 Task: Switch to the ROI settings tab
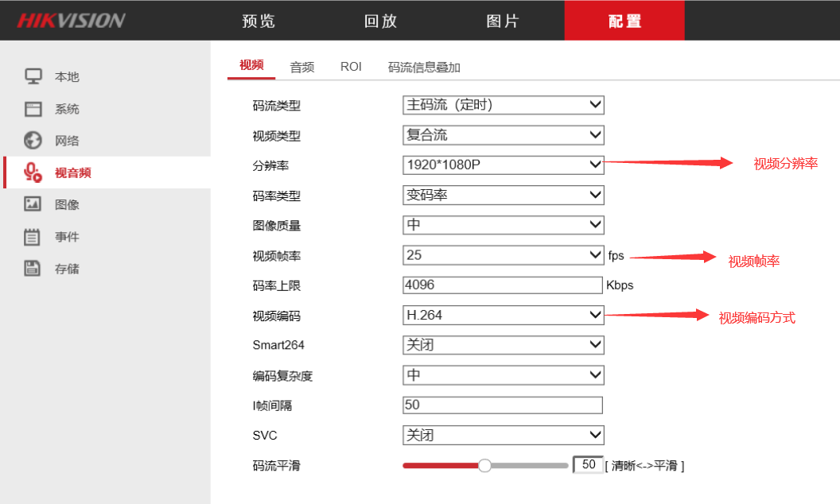(351, 67)
